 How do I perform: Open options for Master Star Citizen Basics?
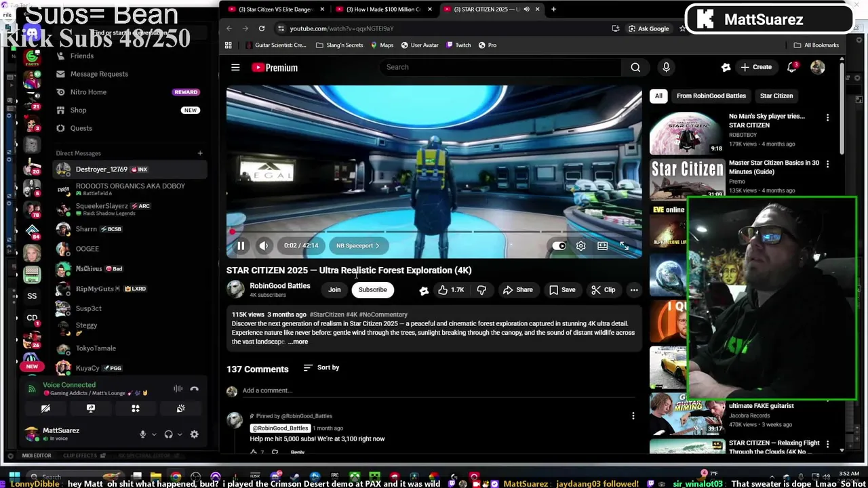coord(827,164)
